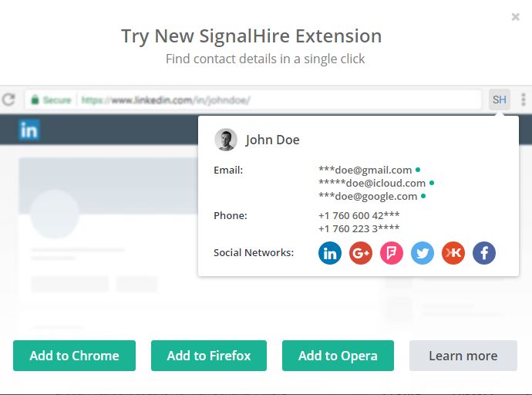Close the SignalHire extension popup

515,17
